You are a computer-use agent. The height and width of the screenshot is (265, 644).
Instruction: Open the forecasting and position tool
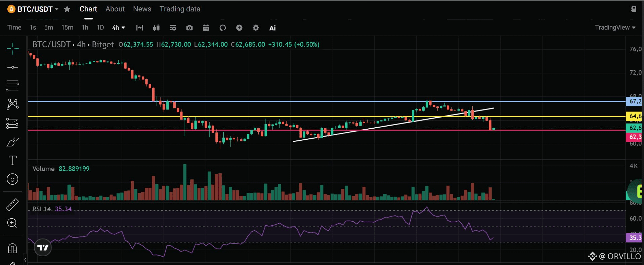coord(12,123)
